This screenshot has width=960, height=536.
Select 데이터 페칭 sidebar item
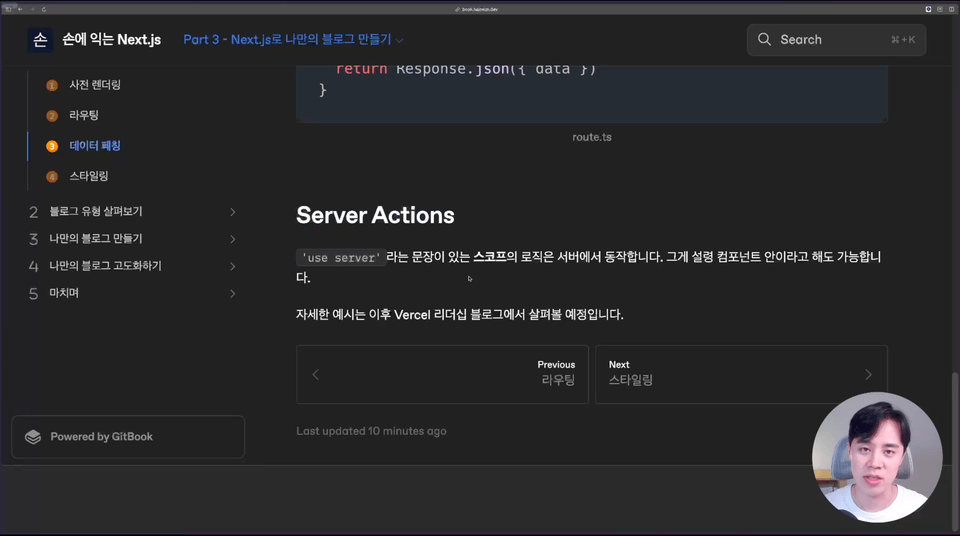95,146
